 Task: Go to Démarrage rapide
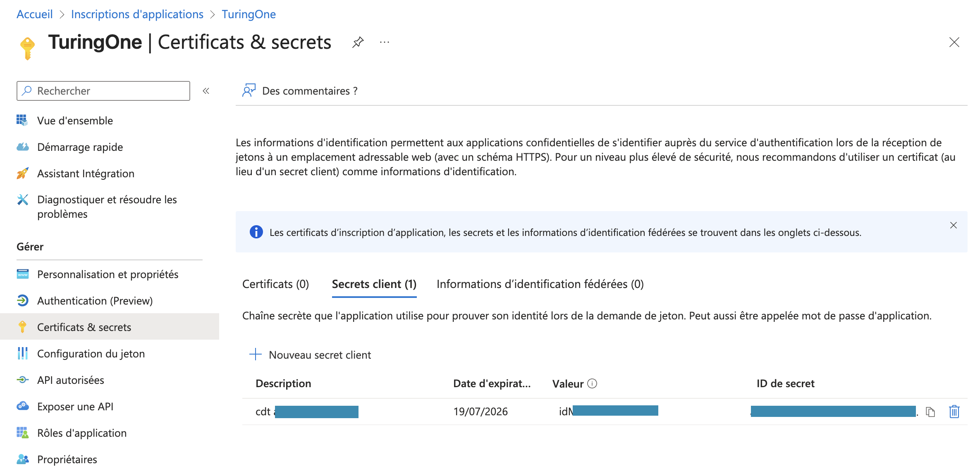coord(80,147)
